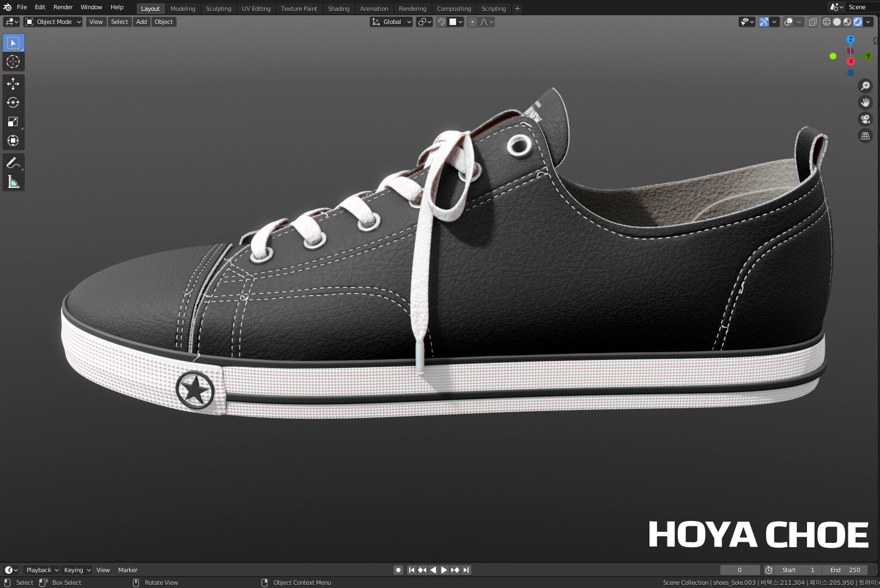Select the Measure tool
Screen dimensions: 880x588
pos(13,181)
